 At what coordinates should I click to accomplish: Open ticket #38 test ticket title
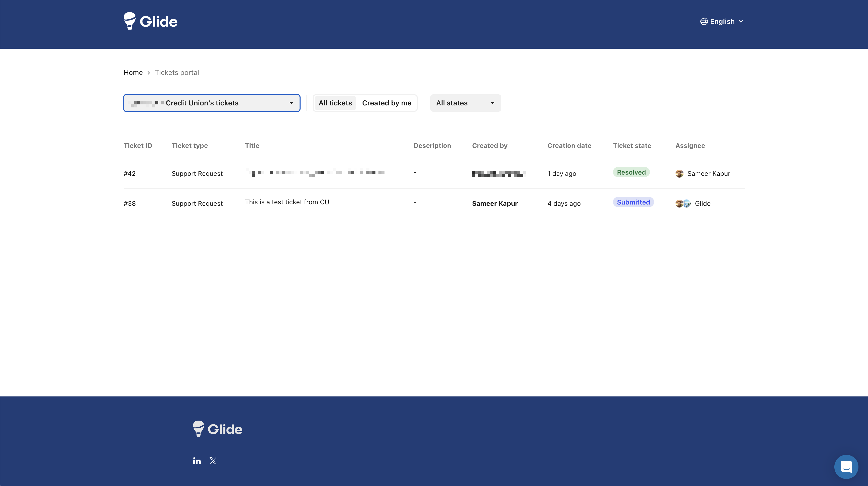point(287,202)
